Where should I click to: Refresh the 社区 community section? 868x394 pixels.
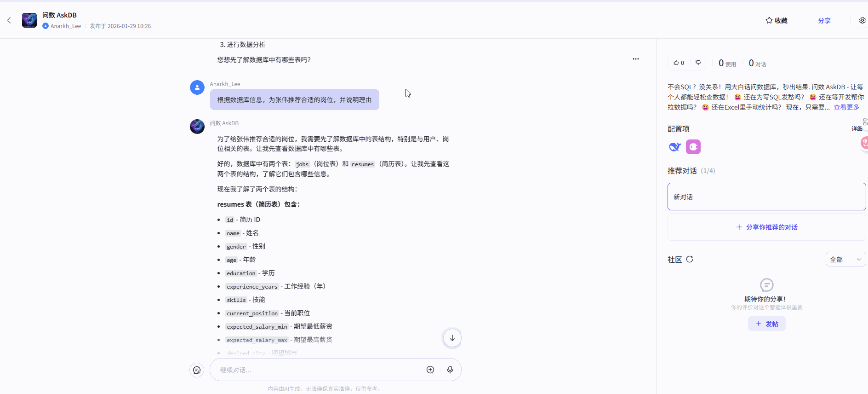coord(690,259)
